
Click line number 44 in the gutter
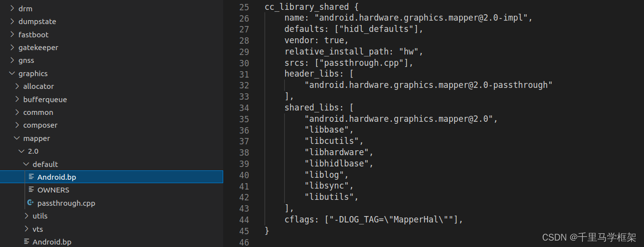pos(244,220)
